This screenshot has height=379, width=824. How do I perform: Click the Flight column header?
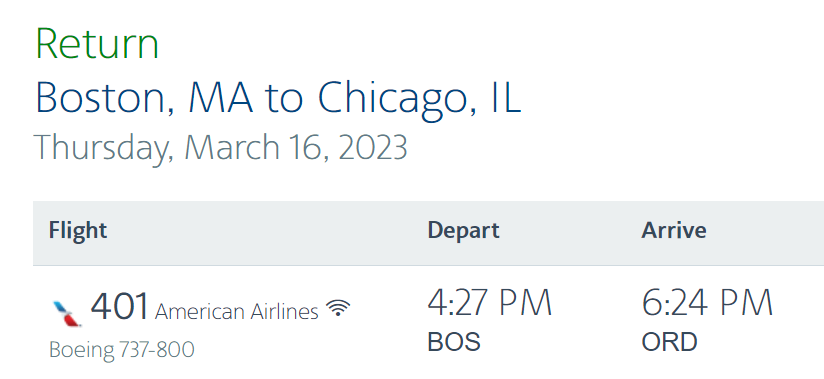(x=78, y=230)
